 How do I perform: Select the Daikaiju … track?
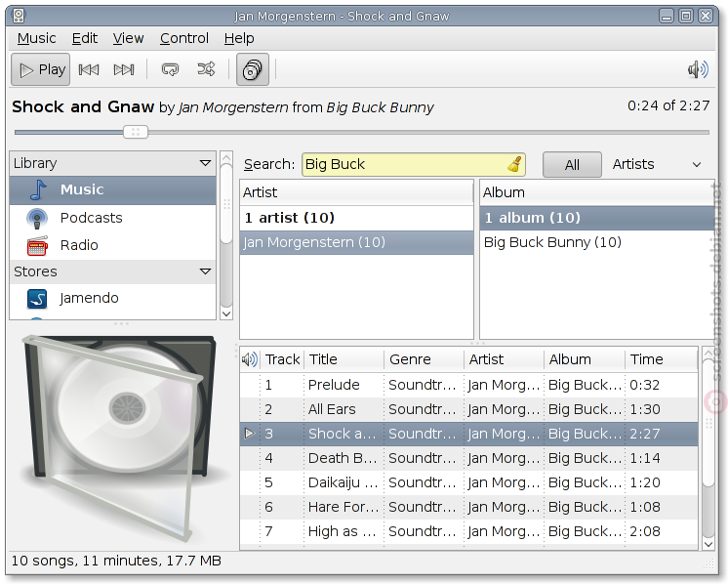(x=469, y=483)
